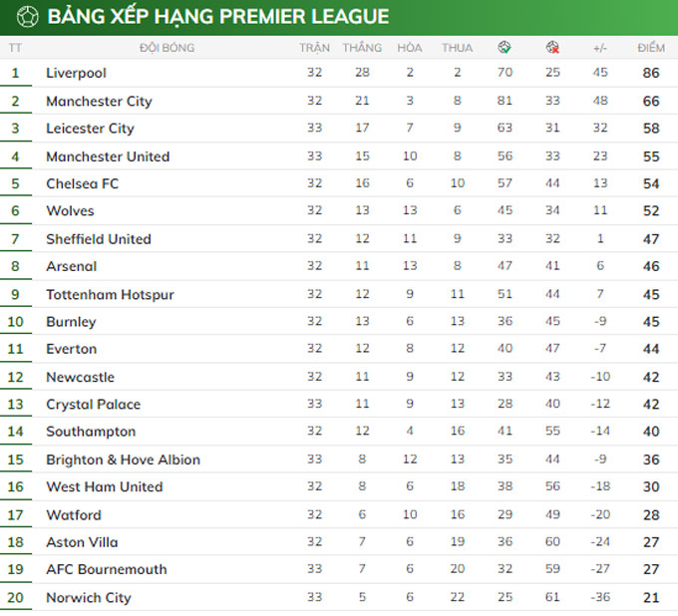Click on Chelsea FC team name
Viewport: 678px width, 616px height.
(82, 184)
